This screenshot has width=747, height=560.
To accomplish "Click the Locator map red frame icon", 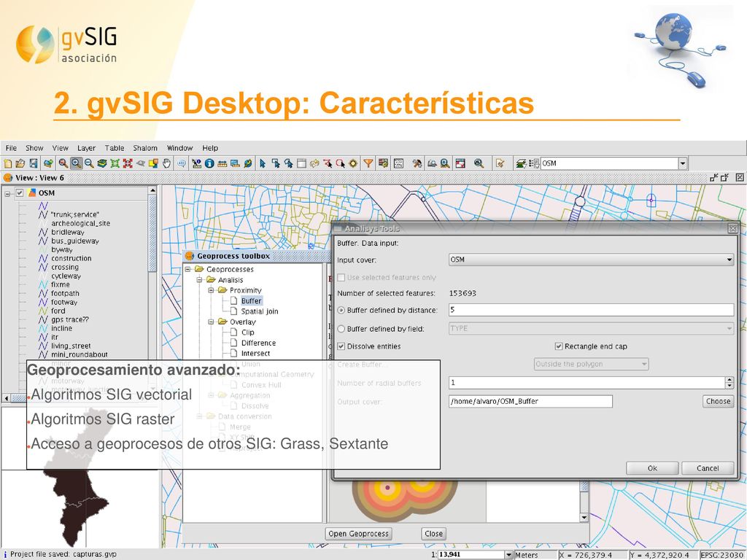I will (x=460, y=163).
